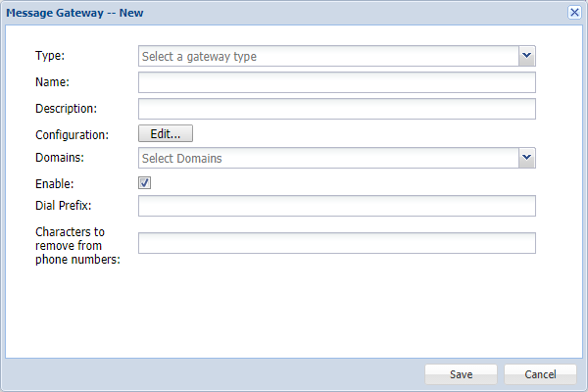Click into the Description input box

(x=336, y=108)
